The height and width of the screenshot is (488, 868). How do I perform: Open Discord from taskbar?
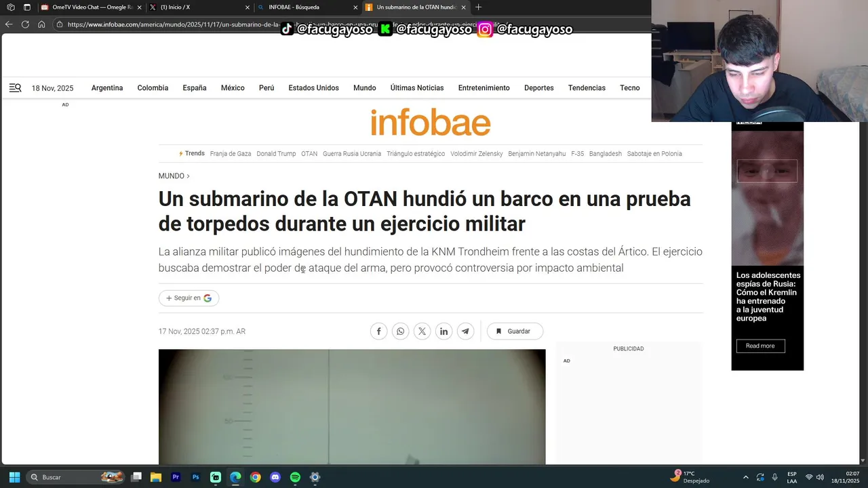tap(275, 477)
